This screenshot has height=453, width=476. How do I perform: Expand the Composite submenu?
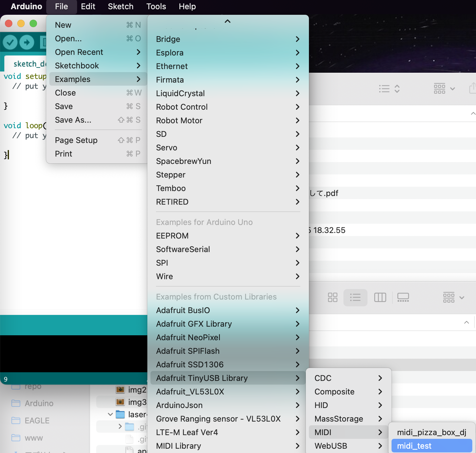click(349, 392)
